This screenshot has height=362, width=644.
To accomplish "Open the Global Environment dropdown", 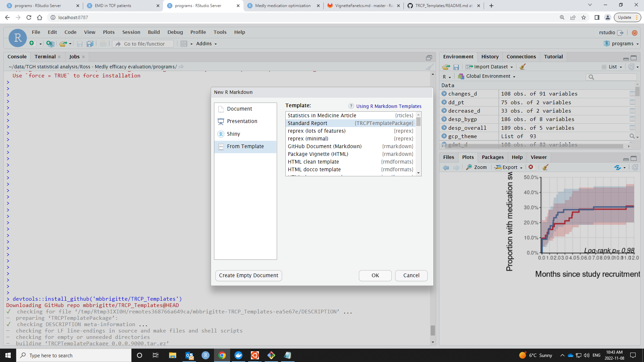I will (x=487, y=76).
